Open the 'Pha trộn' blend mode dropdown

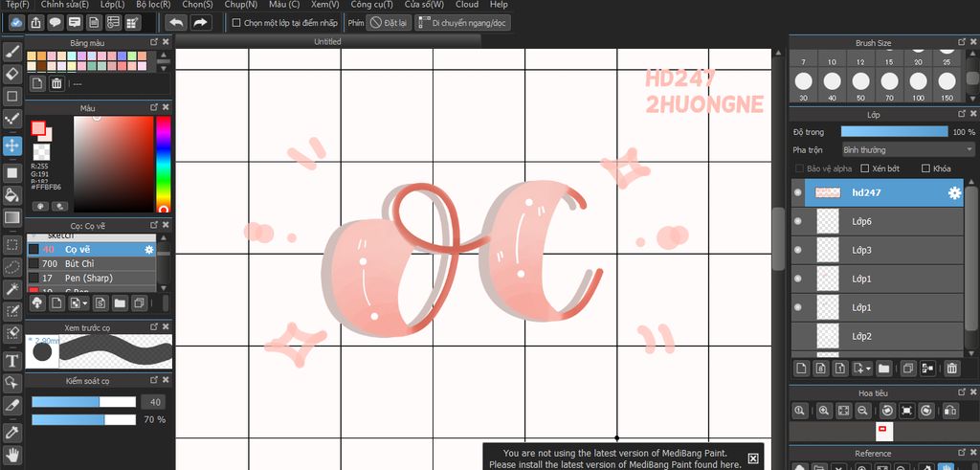(x=908, y=150)
